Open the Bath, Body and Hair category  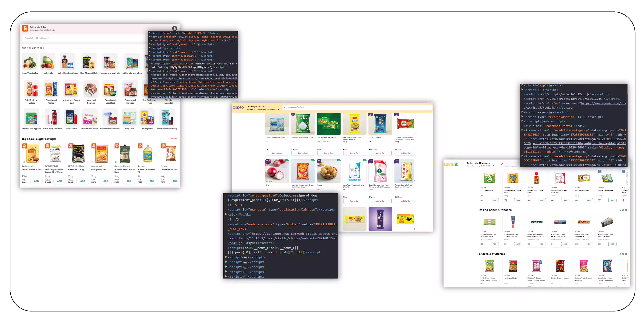click(x=52, y=120)
